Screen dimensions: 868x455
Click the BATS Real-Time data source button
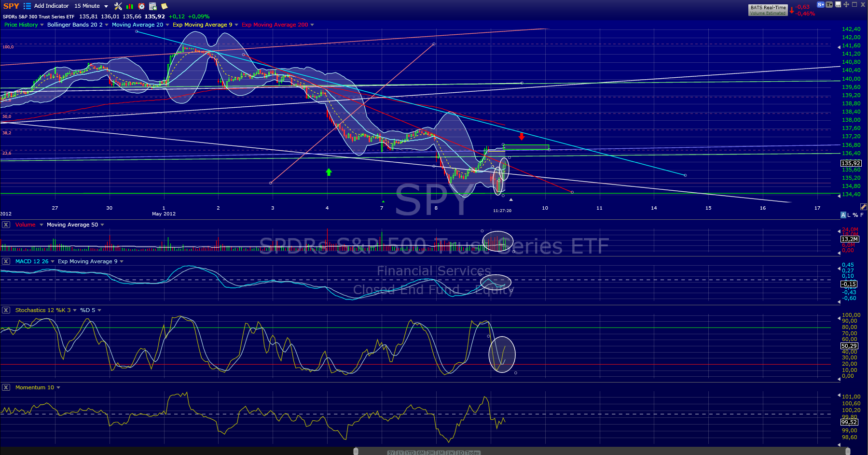768,7
